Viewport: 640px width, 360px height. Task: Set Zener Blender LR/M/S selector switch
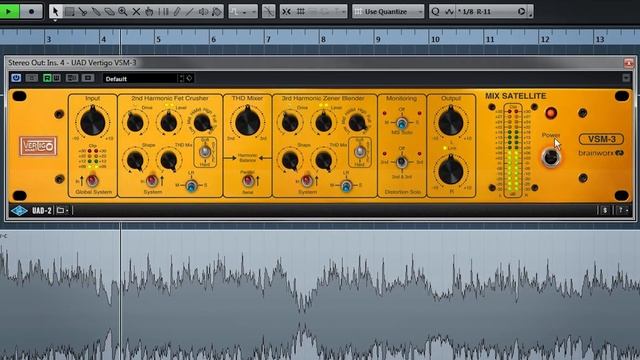[x=346, y=186]
